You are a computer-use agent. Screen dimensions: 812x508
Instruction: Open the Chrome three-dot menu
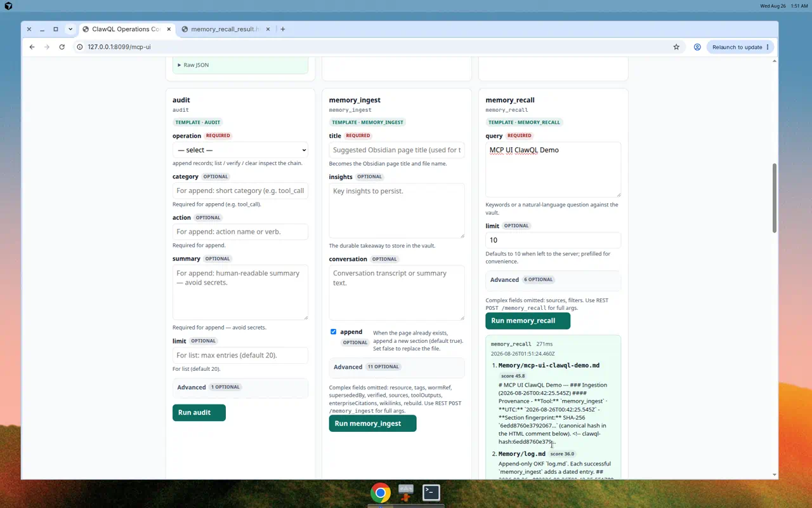[x=768, y=47]
